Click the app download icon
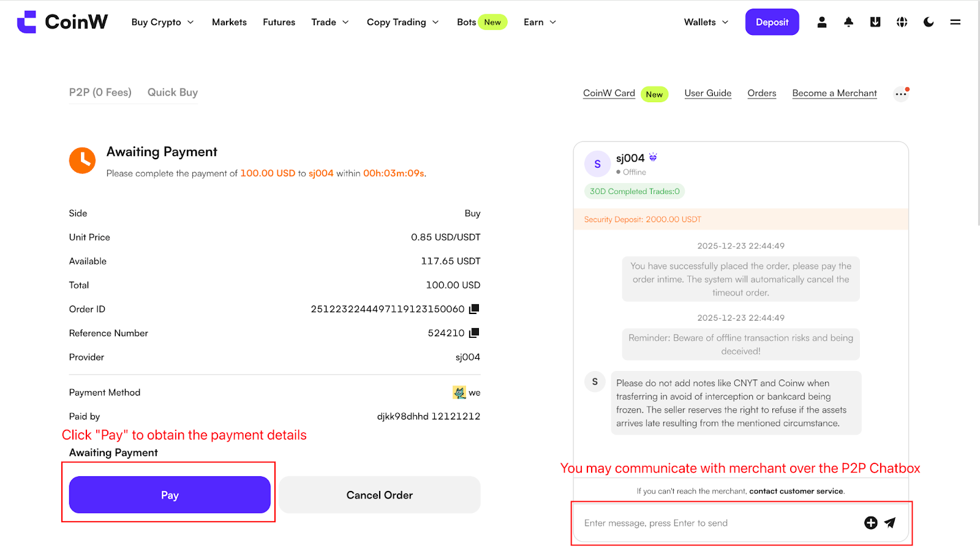 pos(875,22)
